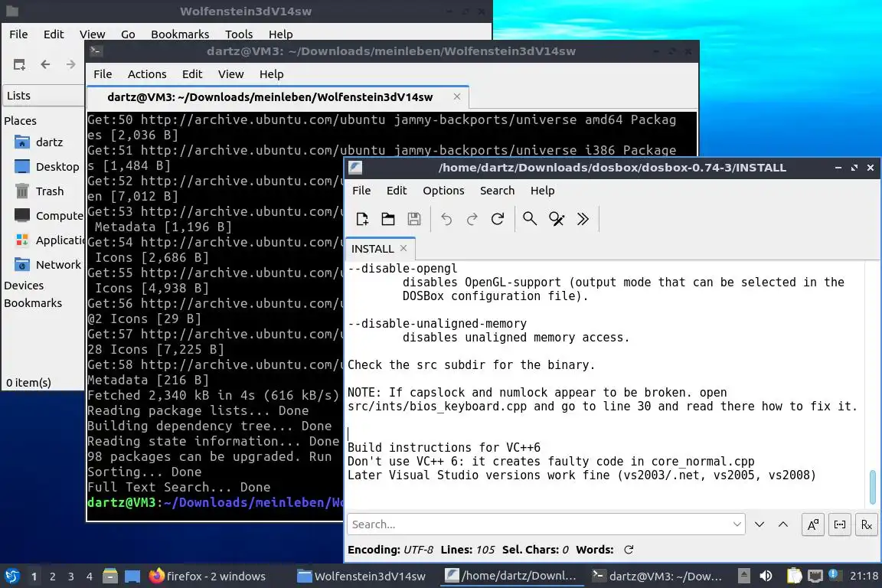882x588 pixels.
Task: Click the FeatherPad vertical scrollbar handle
Action: [873, 487]
